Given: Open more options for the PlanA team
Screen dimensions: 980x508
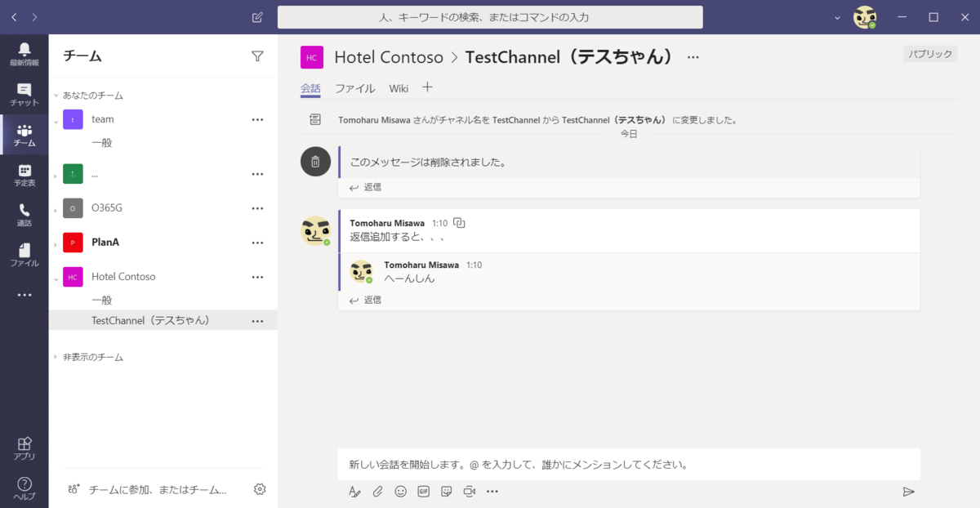Looking at the screenshot, I should point(257,242).
